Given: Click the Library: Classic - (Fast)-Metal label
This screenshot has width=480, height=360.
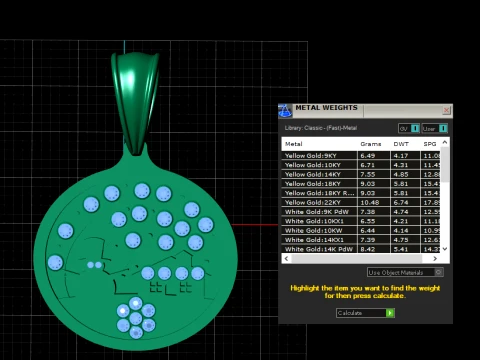Looking at the screenshot, I should (x=321, y=128).
